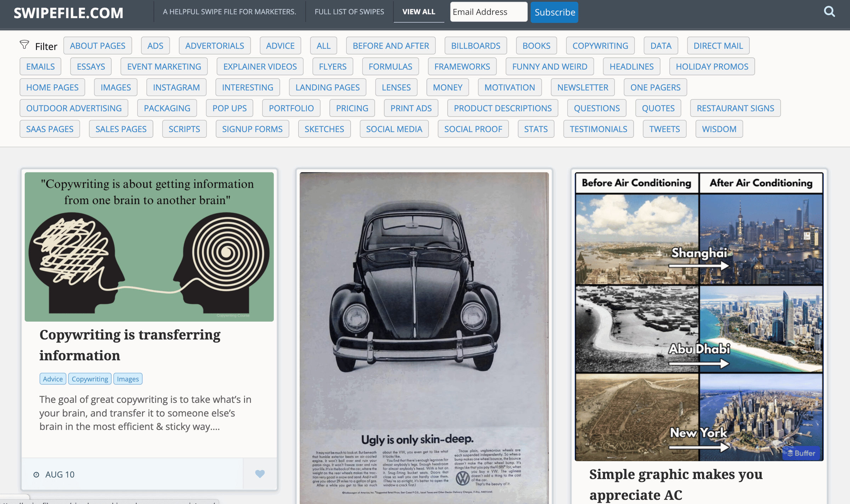Select the Essays filter
850x504 pixels.
coord(91,67)
